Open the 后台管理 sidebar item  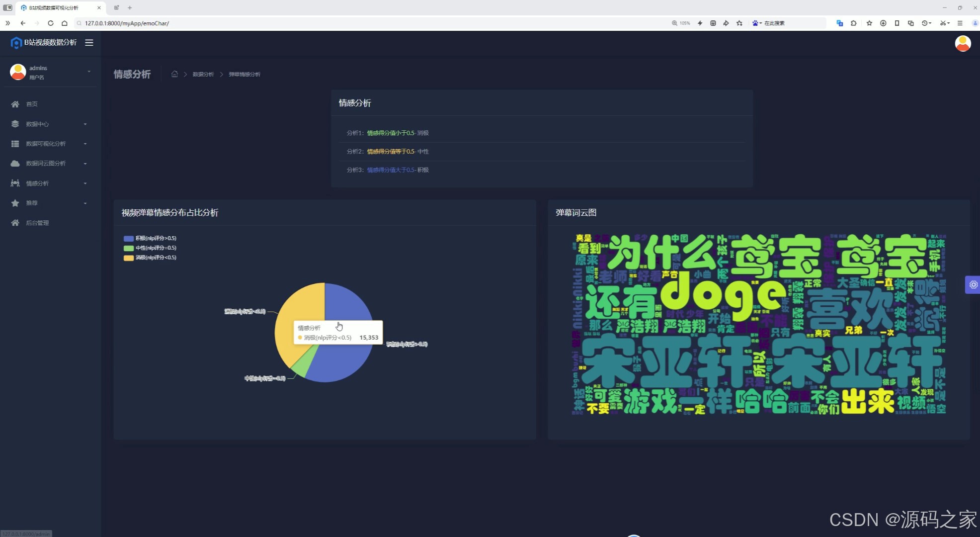pos(37,223)
